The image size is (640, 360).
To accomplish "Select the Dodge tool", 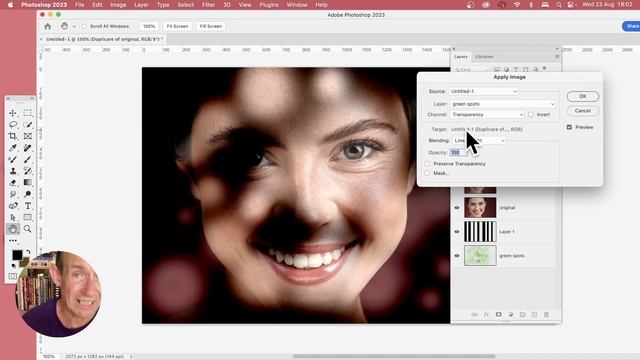I will [27, 194].
